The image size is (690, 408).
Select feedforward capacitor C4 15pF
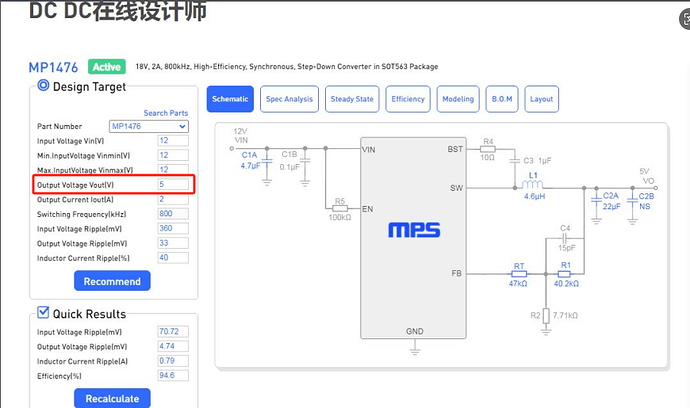pos(565,239)
